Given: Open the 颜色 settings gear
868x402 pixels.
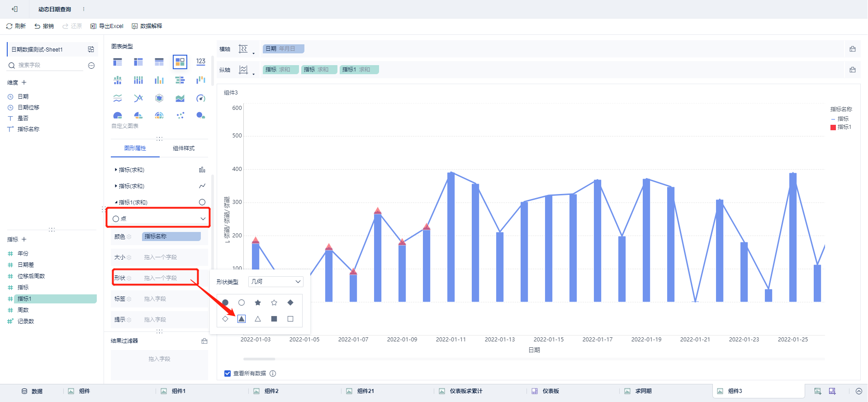Looking at the screenshot, I should click(129, 237).
